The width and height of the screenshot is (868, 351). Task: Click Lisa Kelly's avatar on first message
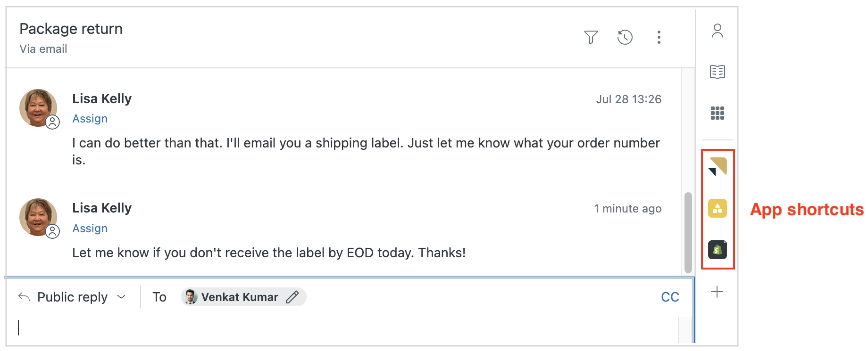coord(38,108)
